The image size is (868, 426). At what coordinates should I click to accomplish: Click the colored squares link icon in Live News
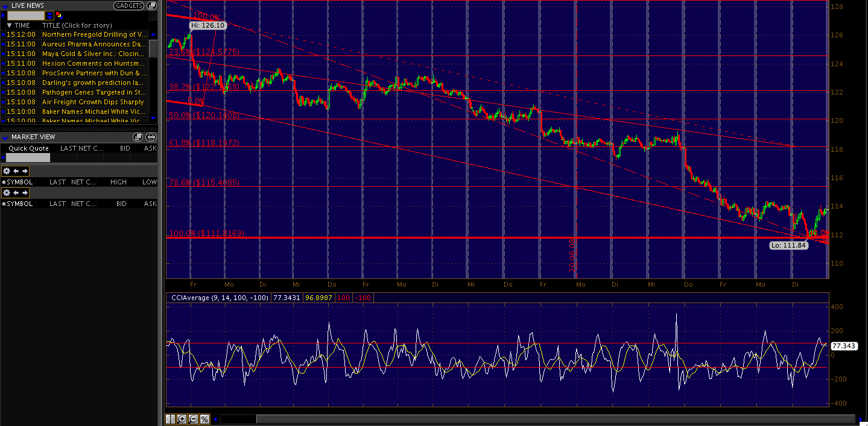click(59, 16)
